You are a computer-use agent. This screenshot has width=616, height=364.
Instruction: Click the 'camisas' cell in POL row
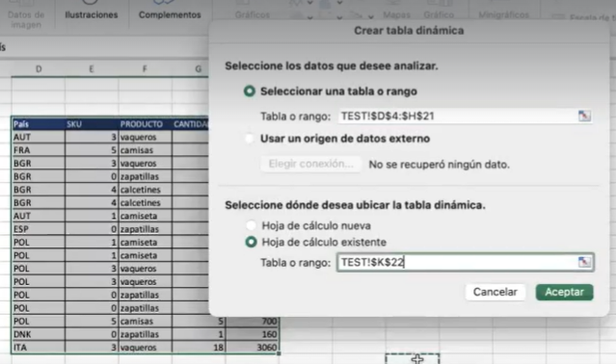pos(145,322)
